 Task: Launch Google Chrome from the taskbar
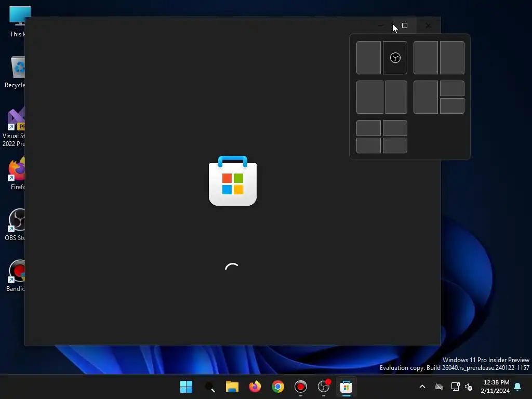(277, 387)
